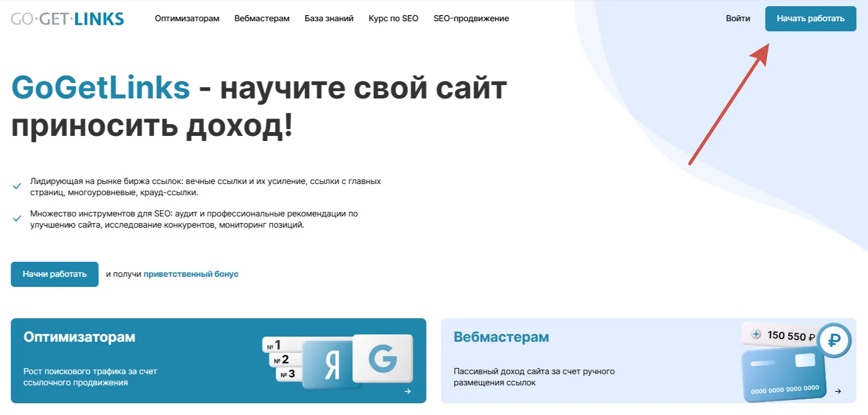Open the приветственный бонус link
This screenshot has height=415, width=868.
click(x=191, y=274)
